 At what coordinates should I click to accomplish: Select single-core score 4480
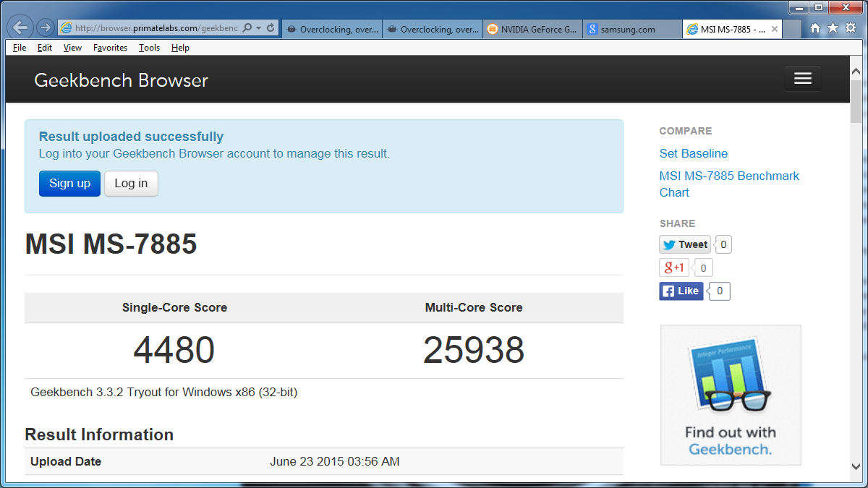(x=174, y=351)
